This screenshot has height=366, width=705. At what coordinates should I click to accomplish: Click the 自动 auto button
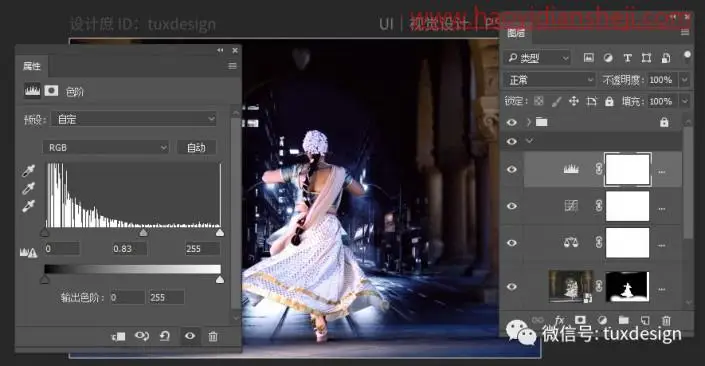pos(196,147)
